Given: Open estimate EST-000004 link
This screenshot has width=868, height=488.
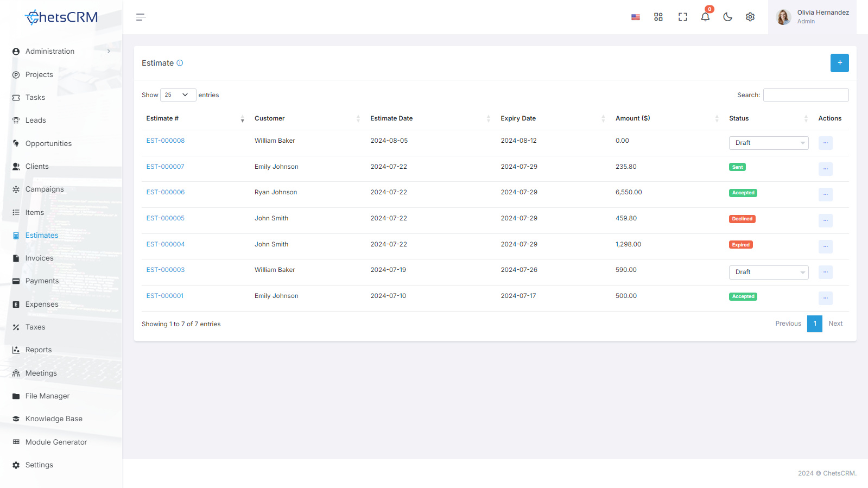Looking at the screenshot, I should (x=166, y=244).
